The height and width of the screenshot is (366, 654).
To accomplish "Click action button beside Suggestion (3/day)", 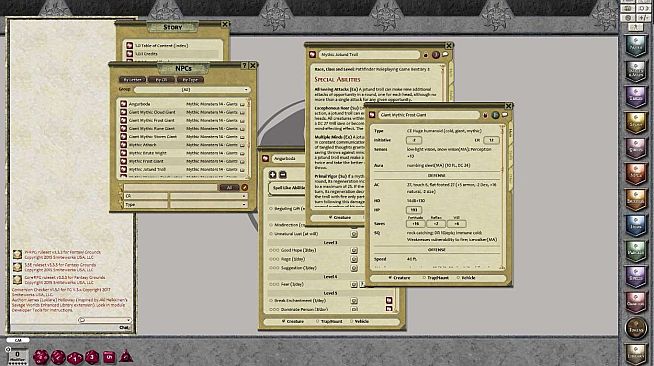I will pyautogui.click(x=354, y=268).
